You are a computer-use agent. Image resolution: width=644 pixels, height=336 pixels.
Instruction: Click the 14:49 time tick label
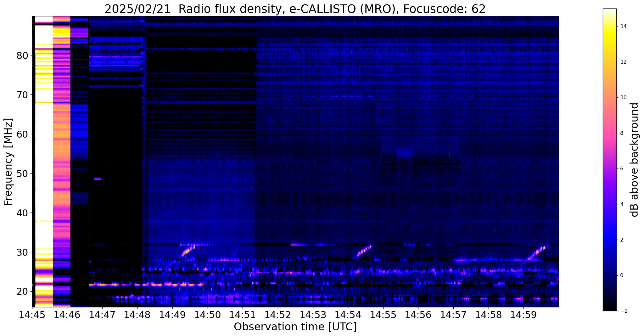172,315
